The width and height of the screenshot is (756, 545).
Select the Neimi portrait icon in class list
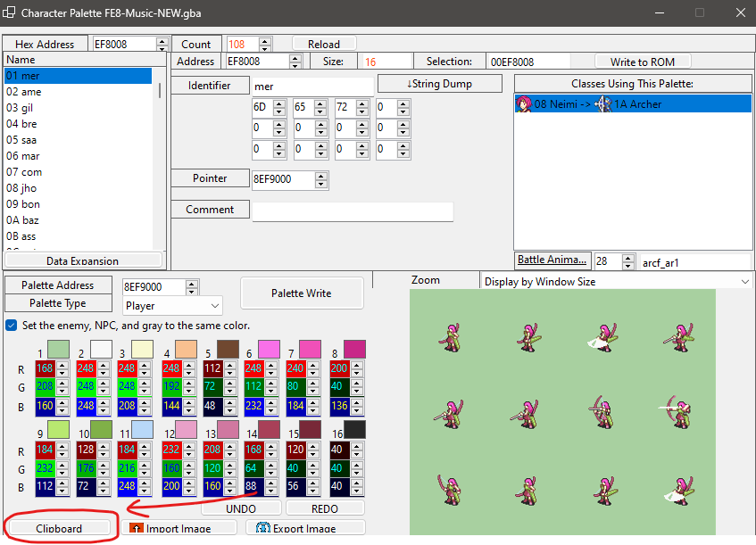coord(524,104)
